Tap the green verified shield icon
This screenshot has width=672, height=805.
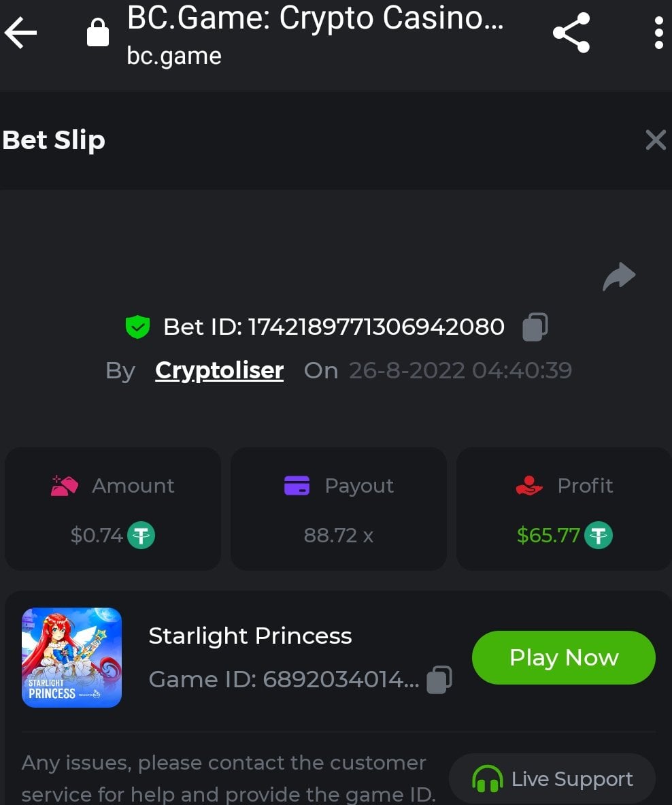click(x=137, y=327)
